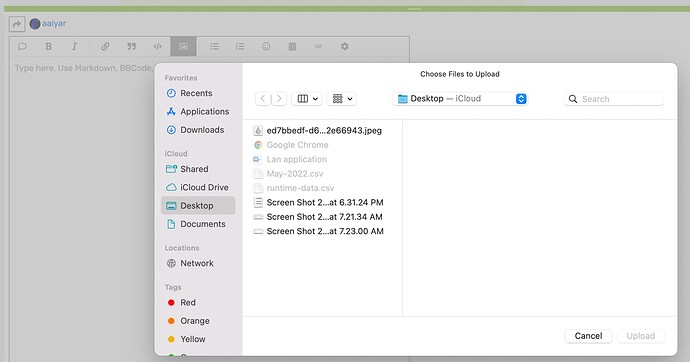Click the upload image toolbar icon

pos(183,46)
